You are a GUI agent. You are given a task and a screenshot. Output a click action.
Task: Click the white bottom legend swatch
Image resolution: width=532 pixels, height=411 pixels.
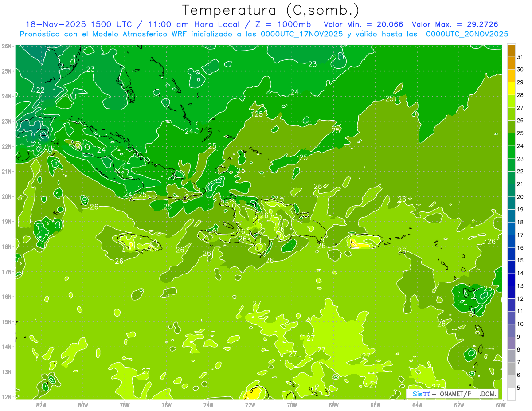pyautogui.click(x=511, y=393)
